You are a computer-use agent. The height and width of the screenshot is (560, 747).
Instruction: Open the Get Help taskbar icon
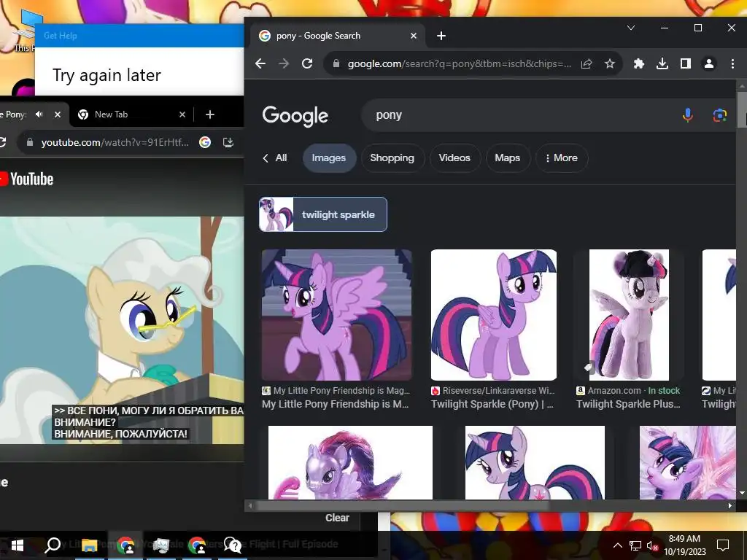[x=233, y=545]
